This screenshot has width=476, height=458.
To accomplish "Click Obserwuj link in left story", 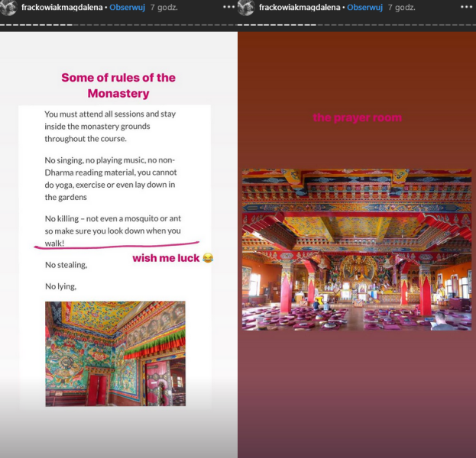I will coord(127,8).
